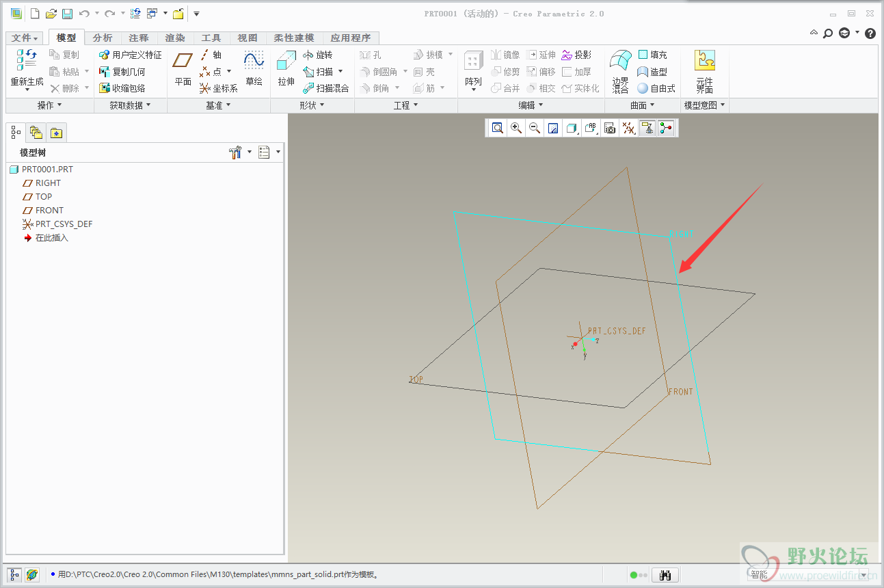Choose the 扫描混合 (Swept Blend) tool
This screenshot has width=884, height=588.
pyautogui.click(x=325, y=88)
